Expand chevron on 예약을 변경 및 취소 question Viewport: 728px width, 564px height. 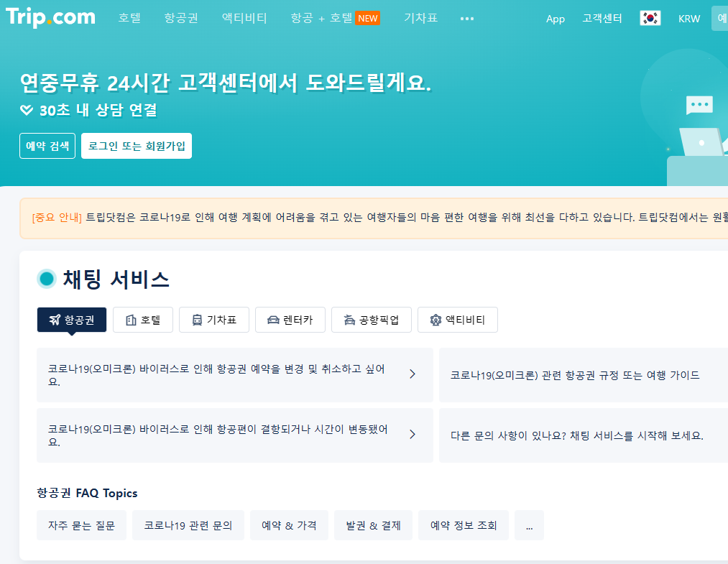coord(413,374)
